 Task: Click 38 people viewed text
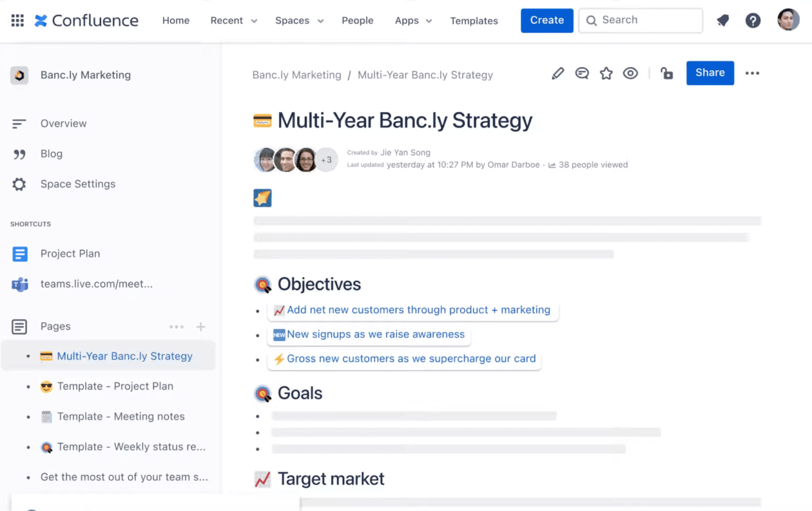coord(593,165)
